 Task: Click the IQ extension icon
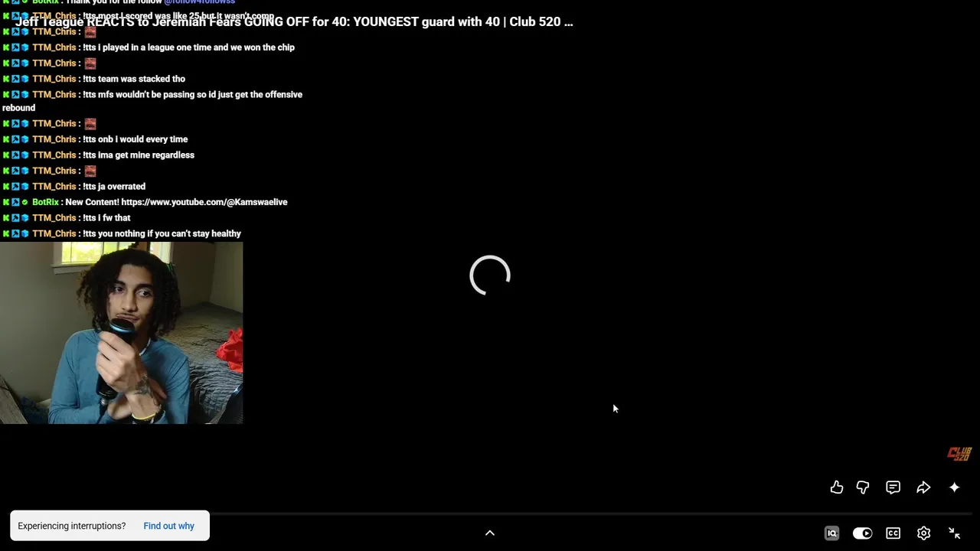tap(831, 533)
